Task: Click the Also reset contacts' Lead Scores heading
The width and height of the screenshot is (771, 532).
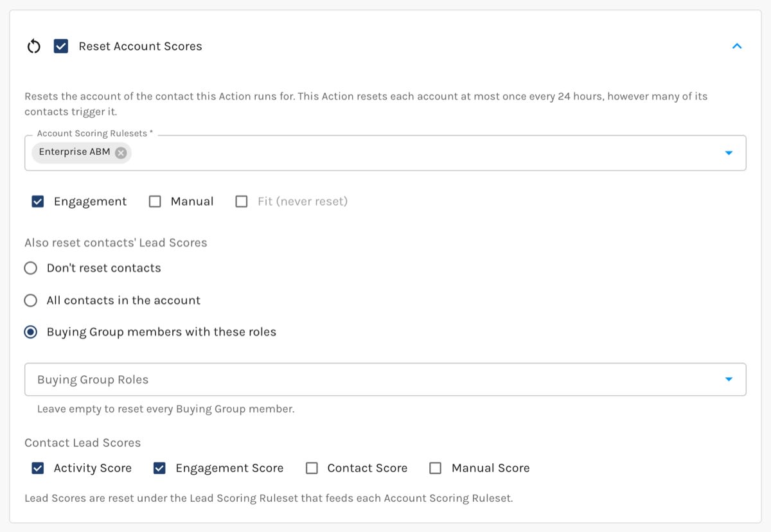Action: (x=116, y=243)
